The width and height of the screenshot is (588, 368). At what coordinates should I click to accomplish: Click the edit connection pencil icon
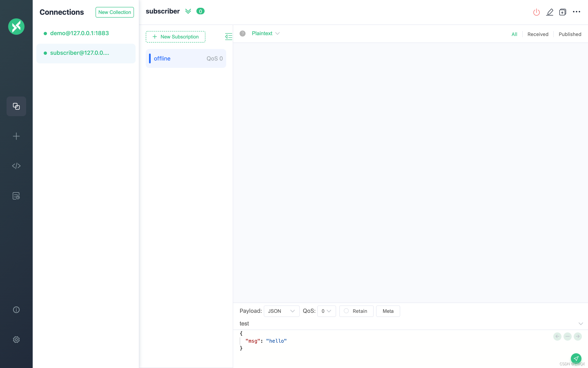(550, 12)
